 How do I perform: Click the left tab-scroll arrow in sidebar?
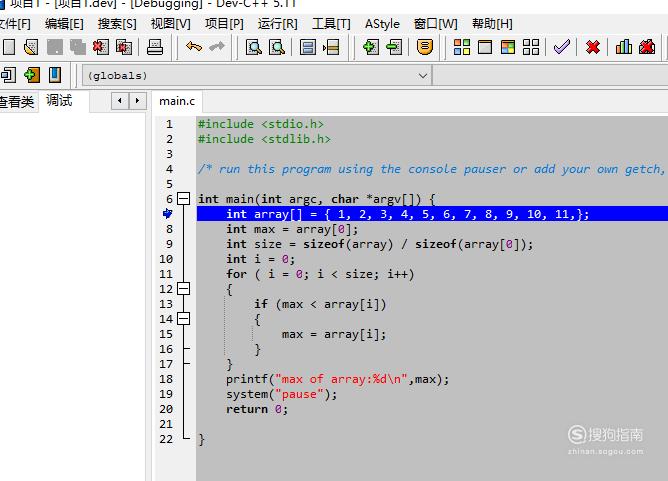120,101
